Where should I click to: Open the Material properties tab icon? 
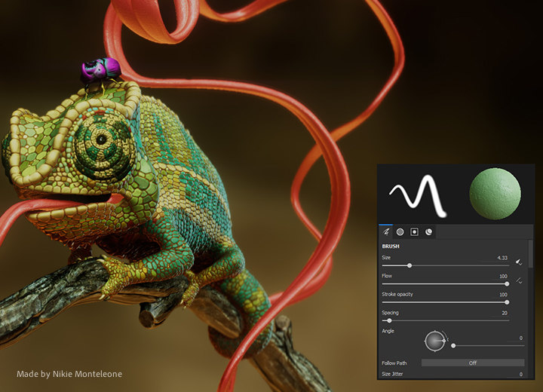coord(428,231)
